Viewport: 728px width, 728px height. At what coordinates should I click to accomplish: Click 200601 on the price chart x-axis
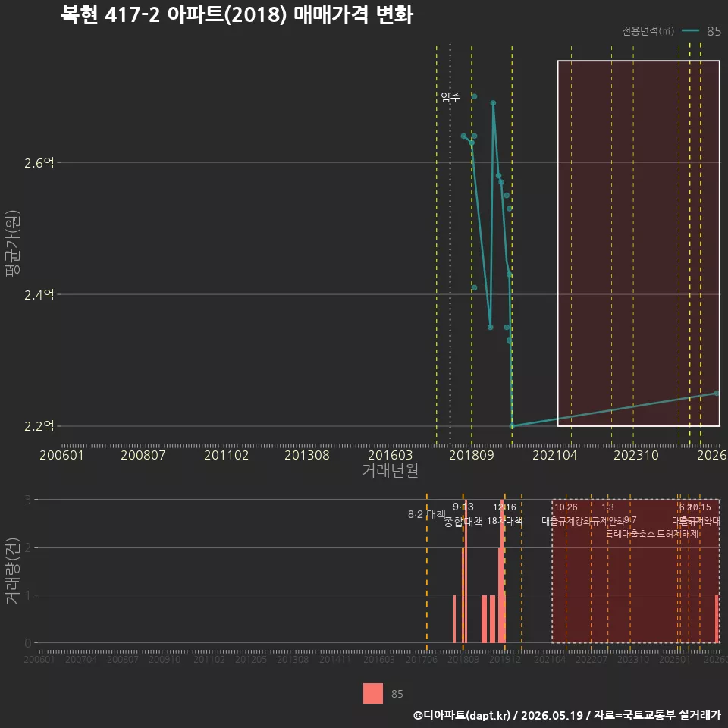click(x=61, y=455)
